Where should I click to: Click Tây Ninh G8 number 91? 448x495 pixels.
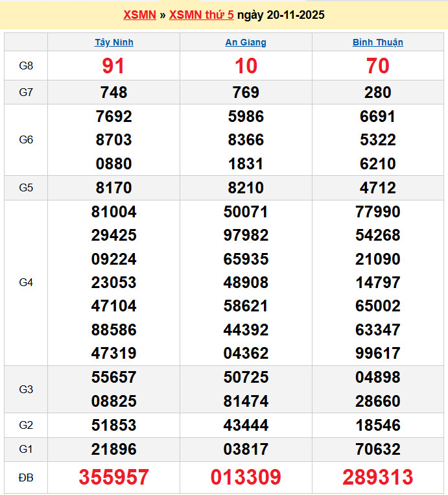point(114,66)
